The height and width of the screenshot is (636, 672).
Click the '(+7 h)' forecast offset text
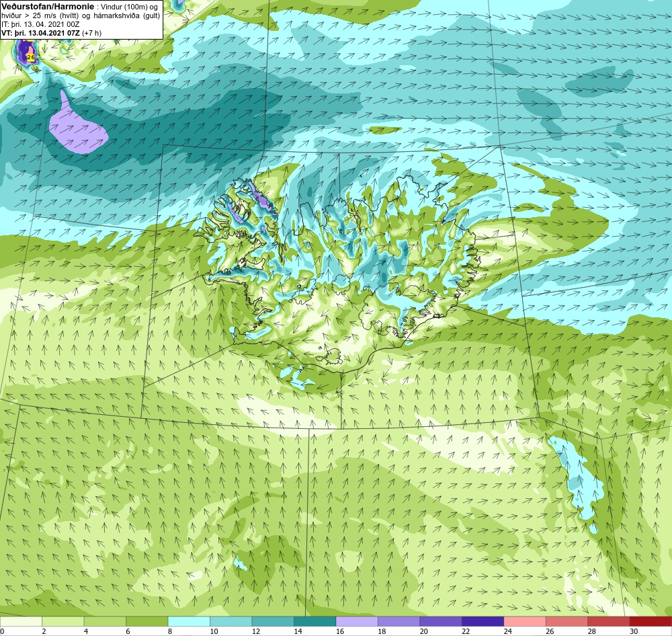click(91, 33)
